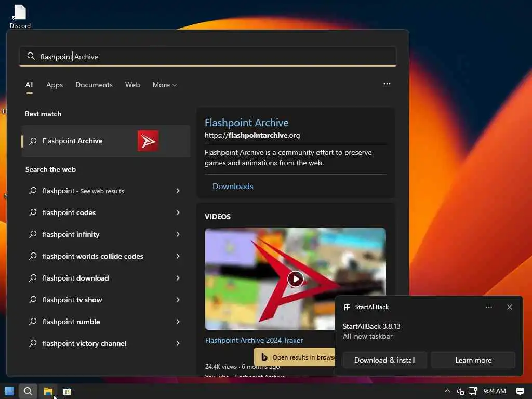This screenshot has height=399, width=532.
Task: Click taskbar Search icon
Action: coord(28,391)
